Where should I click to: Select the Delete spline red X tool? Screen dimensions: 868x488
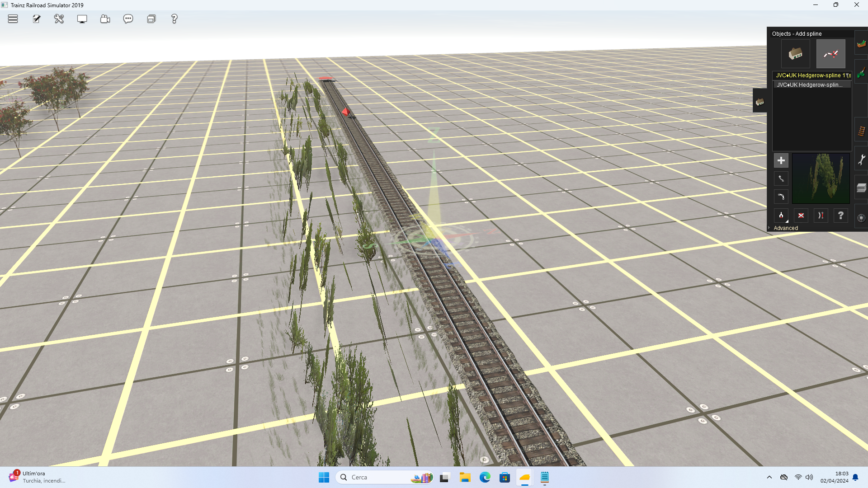point(801,216)
